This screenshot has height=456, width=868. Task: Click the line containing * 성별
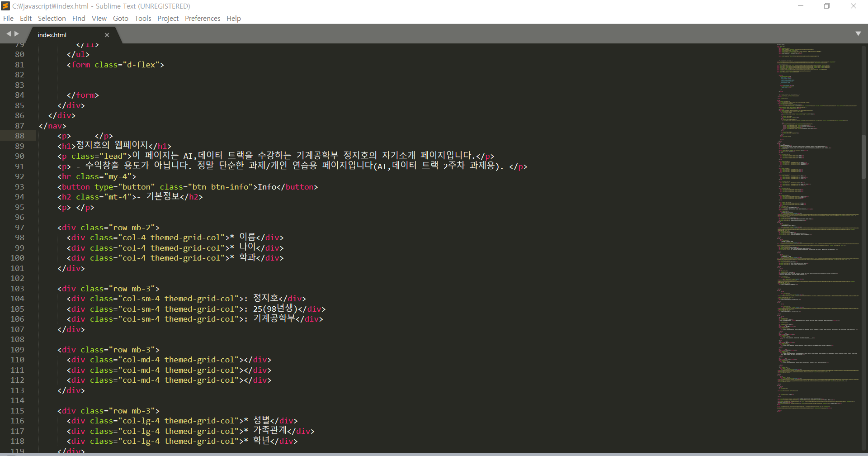pyautogui.click(x=182, y=421)
